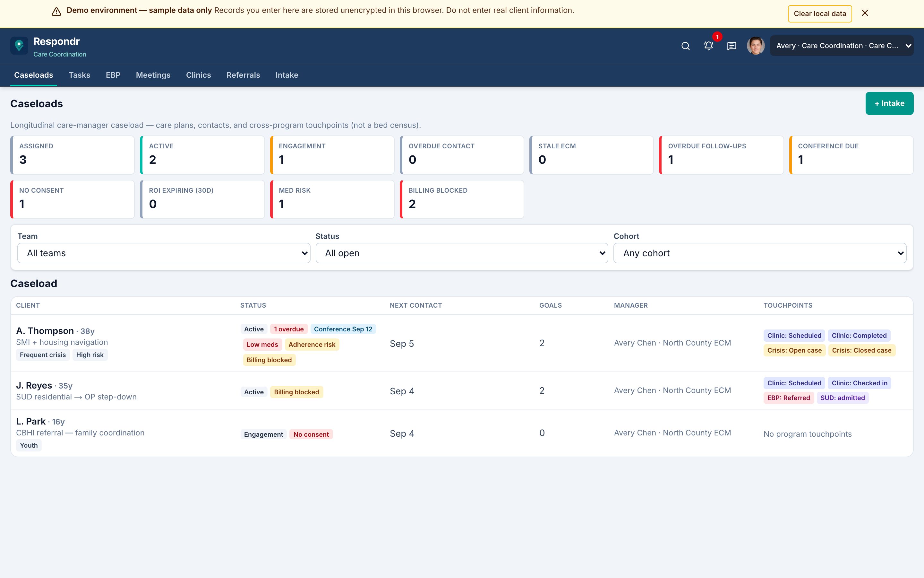This screenshot has height=578, width=924.
Task: Click the Low meds badge
Action: [x=262, y=345]
